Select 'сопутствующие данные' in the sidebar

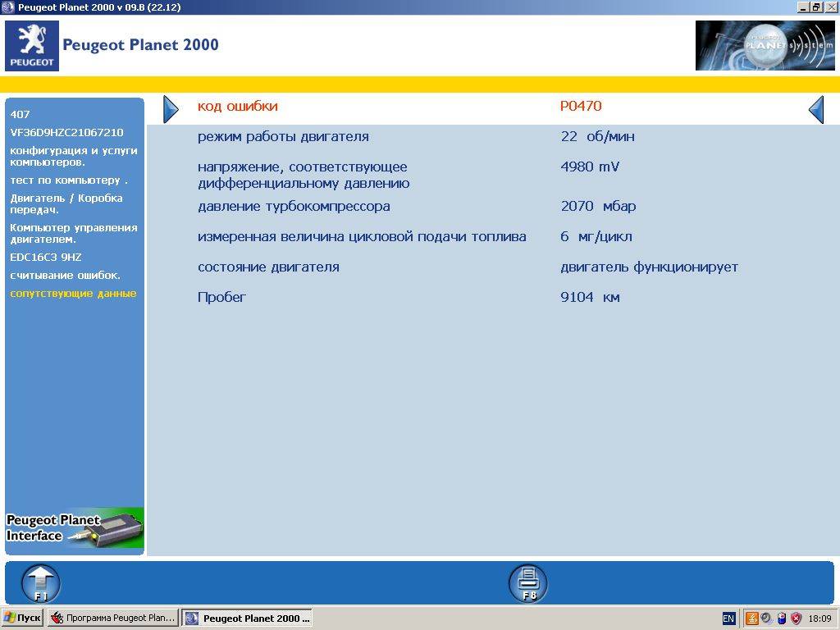coord(73,293)
